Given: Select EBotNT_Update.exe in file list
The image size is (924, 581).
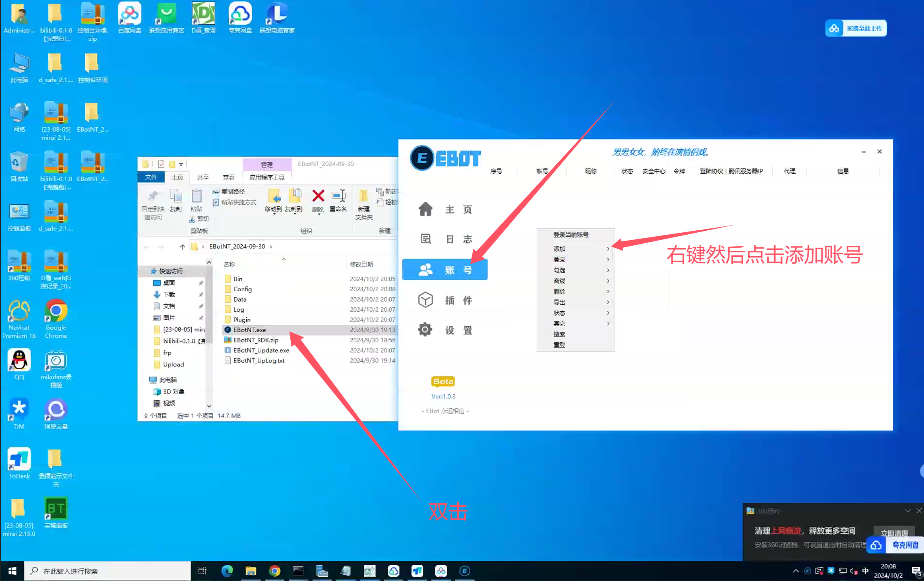Looking at the screenshot, I should coord(261,350).
